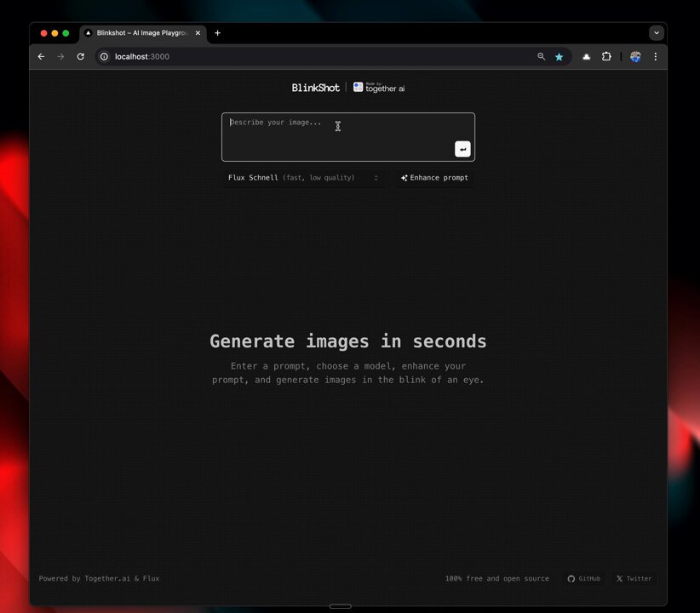Open the Twitter link in footer
This screenshot has height=613, width=700.
(634, 579)
